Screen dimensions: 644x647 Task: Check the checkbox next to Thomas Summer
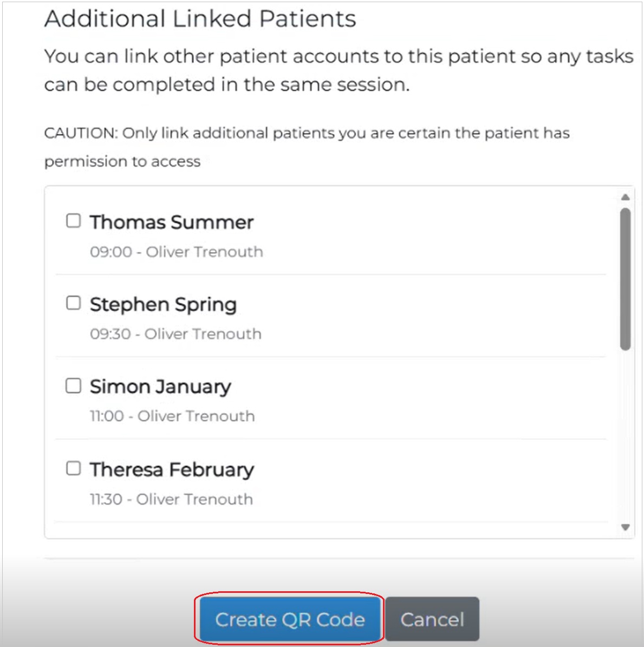coord(74,220)
